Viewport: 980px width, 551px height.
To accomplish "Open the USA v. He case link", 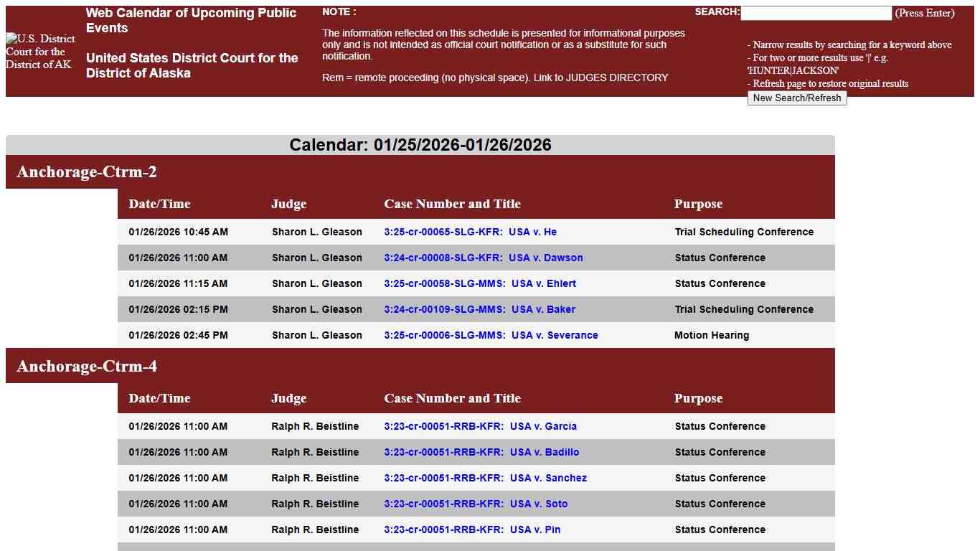I will coord(470,232).
